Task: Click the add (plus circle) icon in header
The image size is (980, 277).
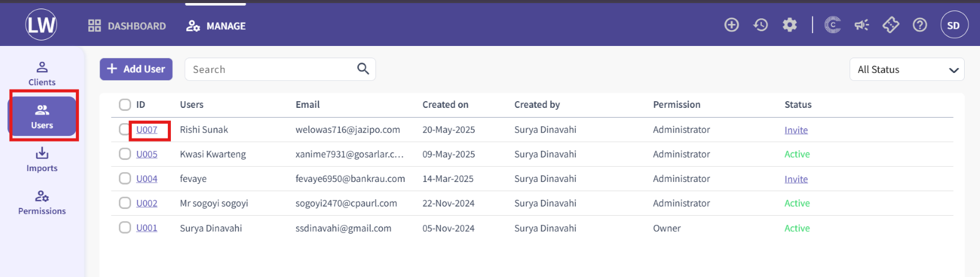Action: click(x=731, y=25)
